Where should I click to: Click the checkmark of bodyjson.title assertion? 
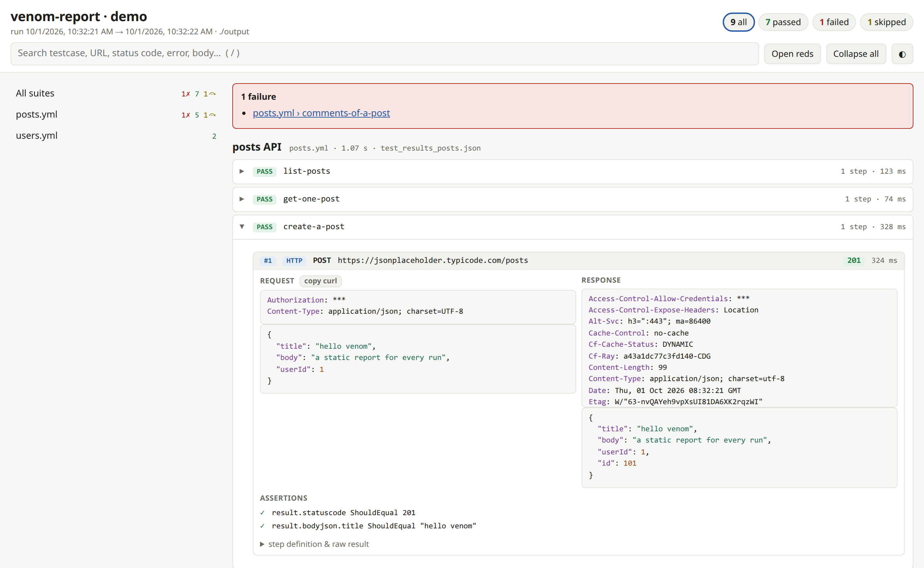pos(262,526)
